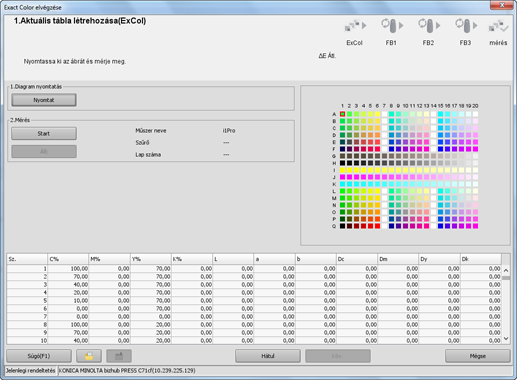The width and height of the screenshot is (517, 380).
Task: Open file with the folder icon button
Action: click(x=89, y=356)
